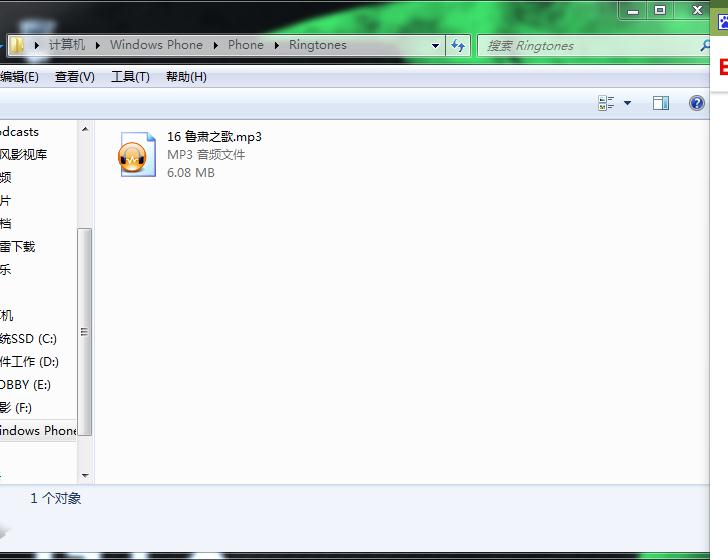Maximize the Ringtones explorer window
Viewport: 728px width, 560px height.
tap(660, 10)
